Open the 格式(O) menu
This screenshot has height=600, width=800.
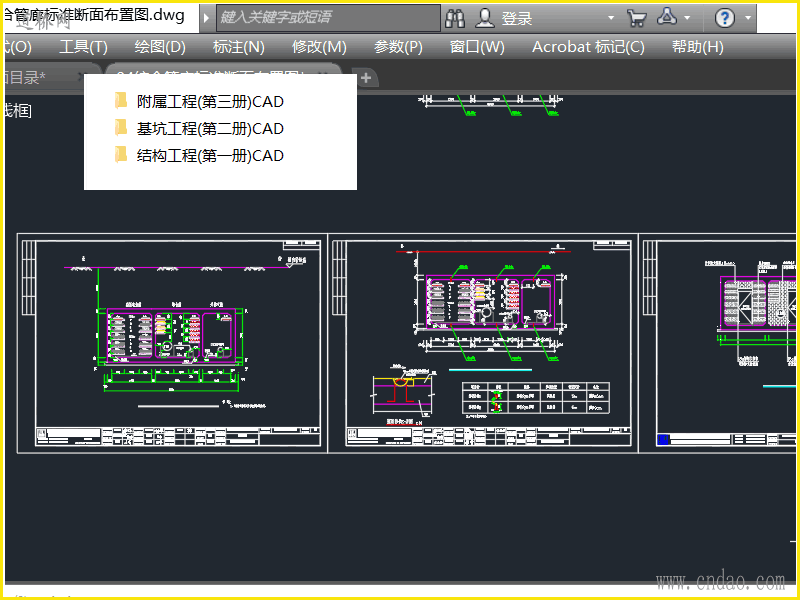pyautogui.click(x=17, y=47)
